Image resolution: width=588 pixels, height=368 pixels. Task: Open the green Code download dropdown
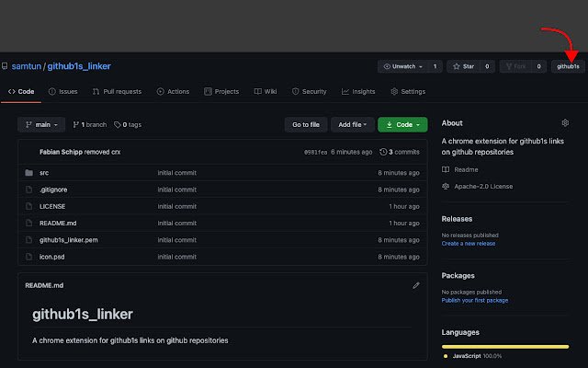point(402,125)
